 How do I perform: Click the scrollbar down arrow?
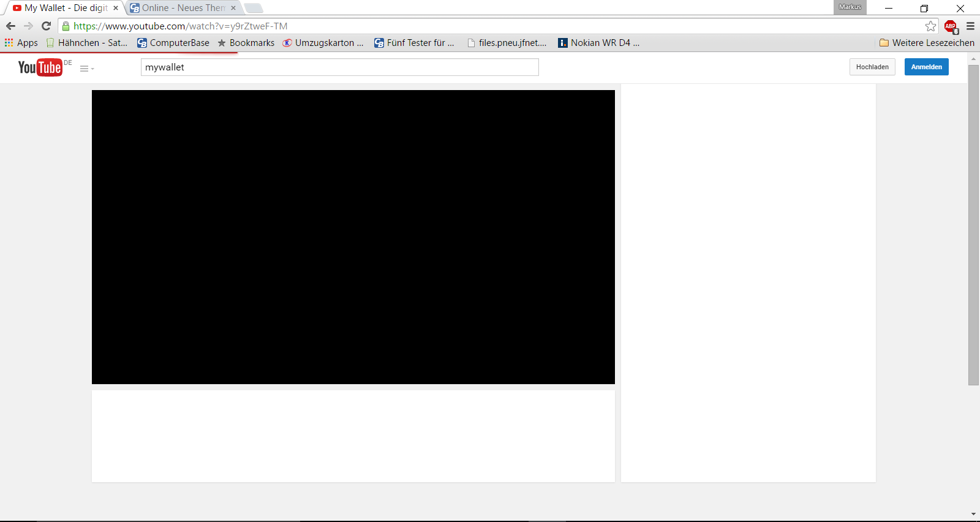973,514
